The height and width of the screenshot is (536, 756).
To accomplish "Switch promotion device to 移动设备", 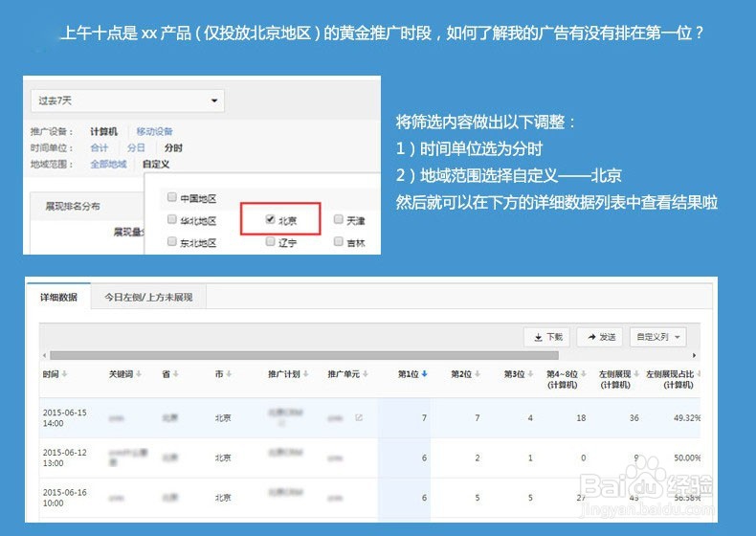I will 154,131.
